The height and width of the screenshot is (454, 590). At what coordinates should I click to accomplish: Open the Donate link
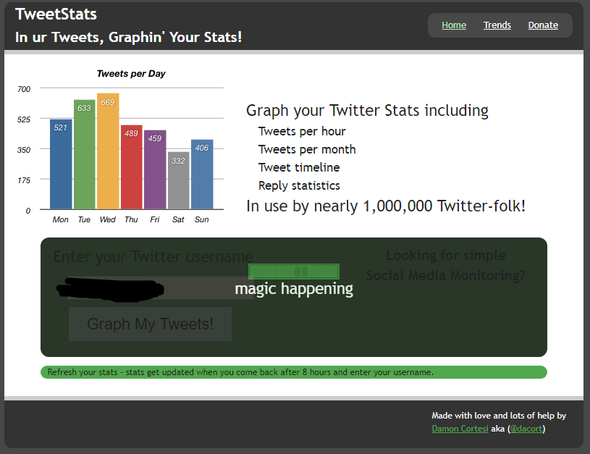click(x=543, y=25)
